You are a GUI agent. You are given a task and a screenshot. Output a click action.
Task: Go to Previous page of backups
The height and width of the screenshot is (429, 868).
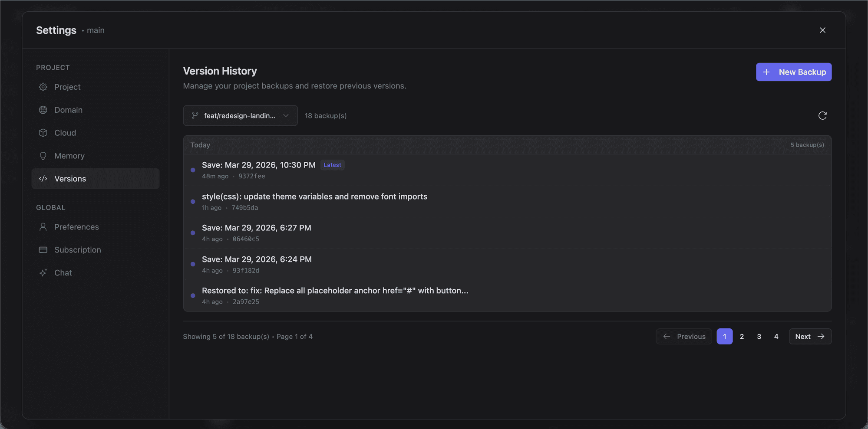tap(684, 337)
